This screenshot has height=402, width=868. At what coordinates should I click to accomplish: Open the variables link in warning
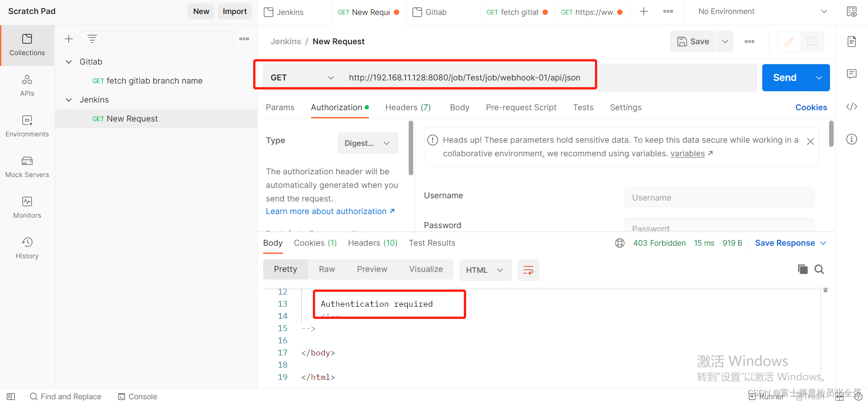pyautogui.click(x=687, y=154)
